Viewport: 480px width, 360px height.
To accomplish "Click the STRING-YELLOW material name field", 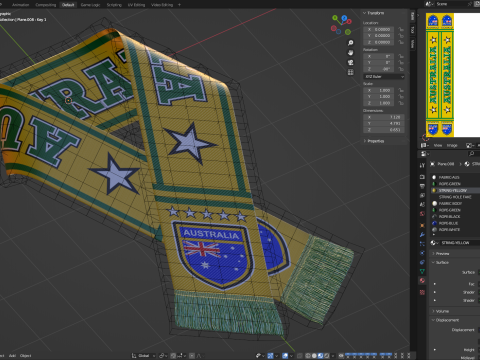I will coord(460,243).
